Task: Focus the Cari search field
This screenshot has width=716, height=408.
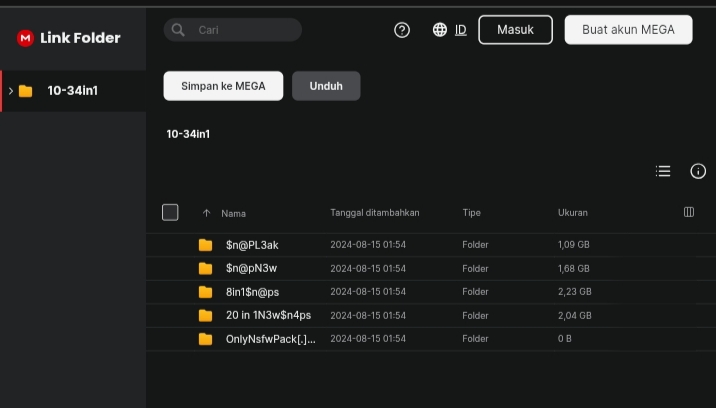Action: tap(233, 30)
